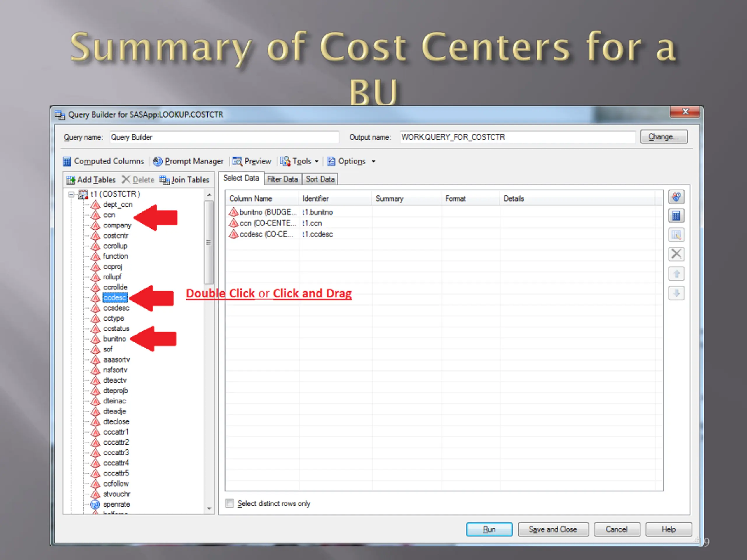
Task: Click the Preview toolbar icon
Action: point(237,161)
